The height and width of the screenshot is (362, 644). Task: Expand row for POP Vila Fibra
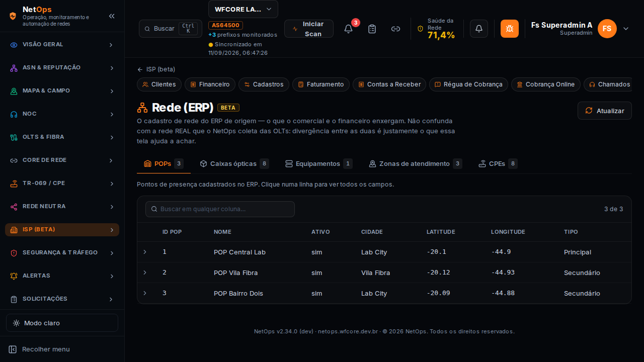[145, 273]
